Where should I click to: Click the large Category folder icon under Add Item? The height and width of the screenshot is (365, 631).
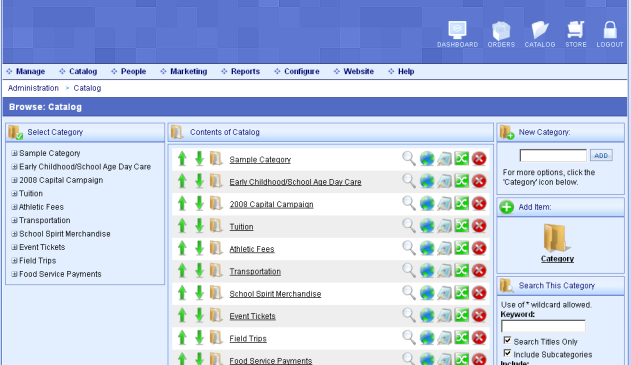(557, 238)
